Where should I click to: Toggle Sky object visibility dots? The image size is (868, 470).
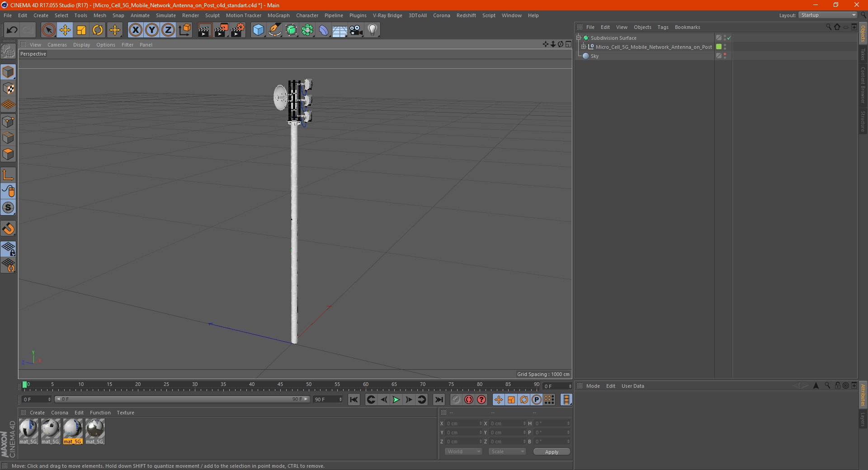[725, 56]
